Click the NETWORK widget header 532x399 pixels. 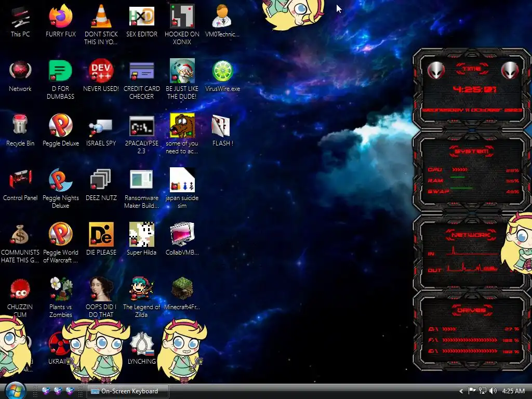tap(471, 235)
